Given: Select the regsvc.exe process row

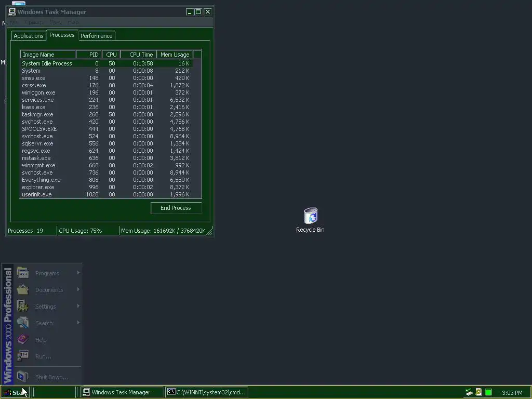Looking at the screenshot, I should (x=107, y=151).
